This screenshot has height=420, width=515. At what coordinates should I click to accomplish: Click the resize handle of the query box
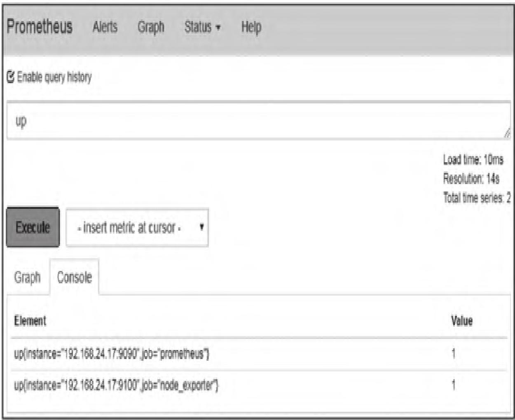pos(507,133)
